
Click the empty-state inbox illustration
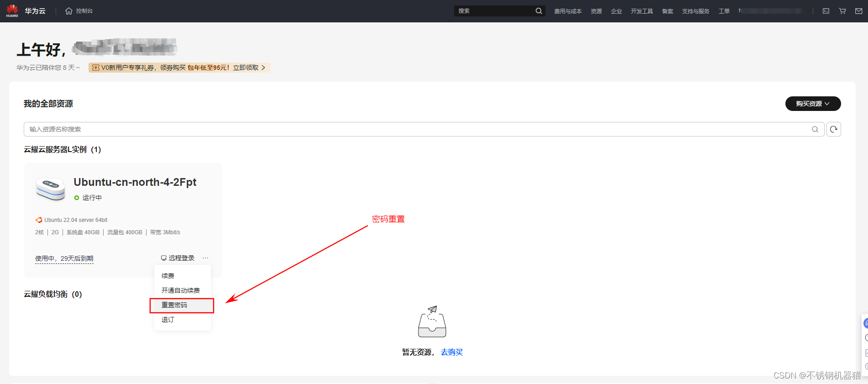tap(432, 322)
